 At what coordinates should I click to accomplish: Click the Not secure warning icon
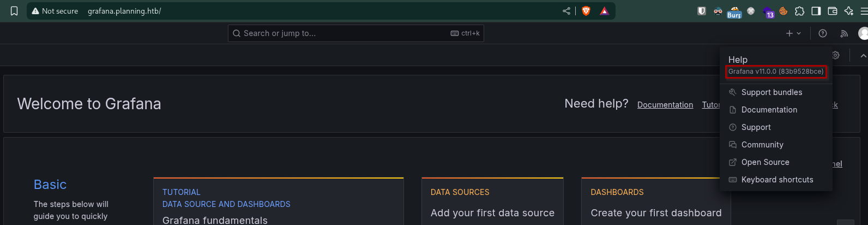pyautogui.click(x=35, y=11)
